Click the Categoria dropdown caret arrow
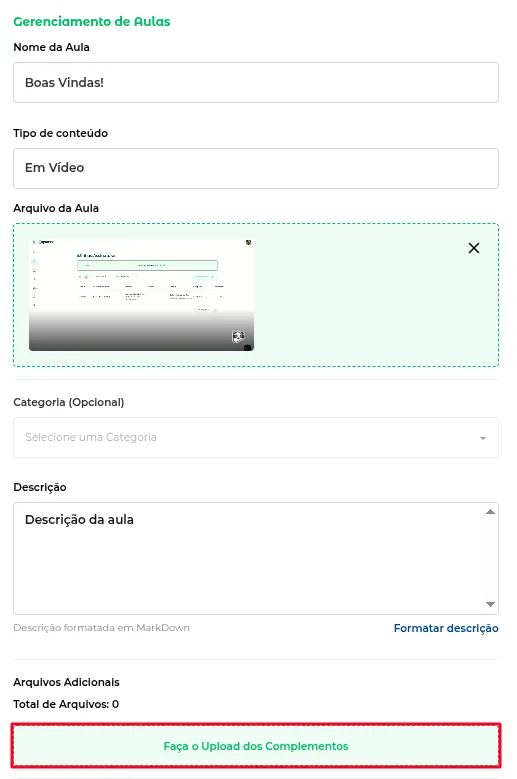 click(483, 438)
